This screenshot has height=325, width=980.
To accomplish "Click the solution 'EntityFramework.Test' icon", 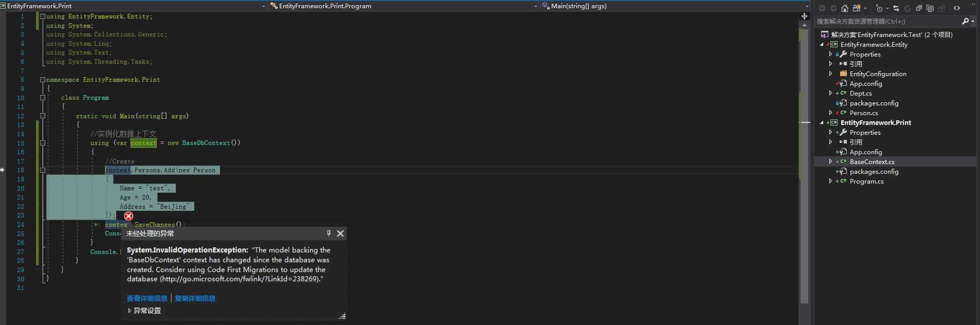I will pyautogui.click(x=825, y=34).
